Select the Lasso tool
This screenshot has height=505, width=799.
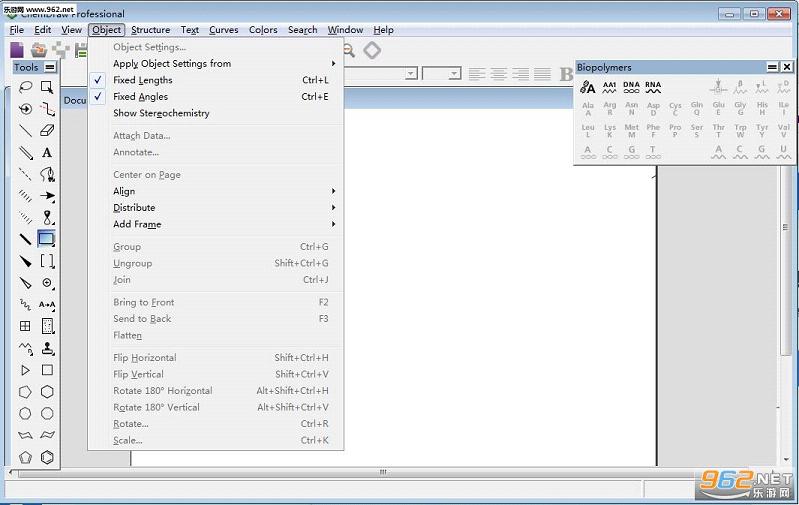(x=25, y=87)
